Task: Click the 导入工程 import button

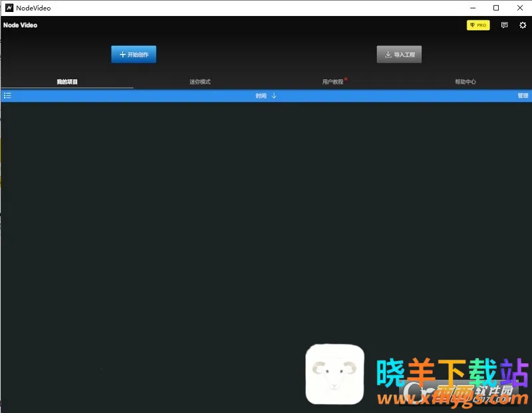Action: 399,55
